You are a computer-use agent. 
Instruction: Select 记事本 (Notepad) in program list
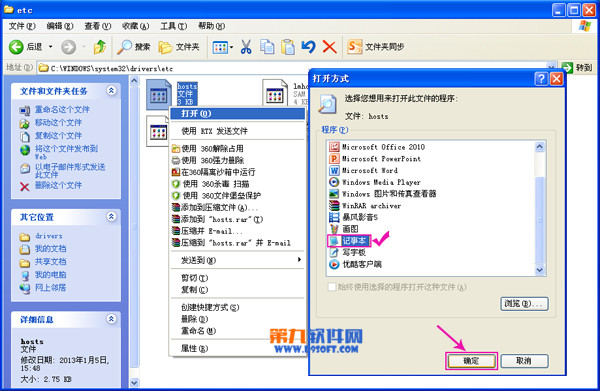[x=349, y=241]
